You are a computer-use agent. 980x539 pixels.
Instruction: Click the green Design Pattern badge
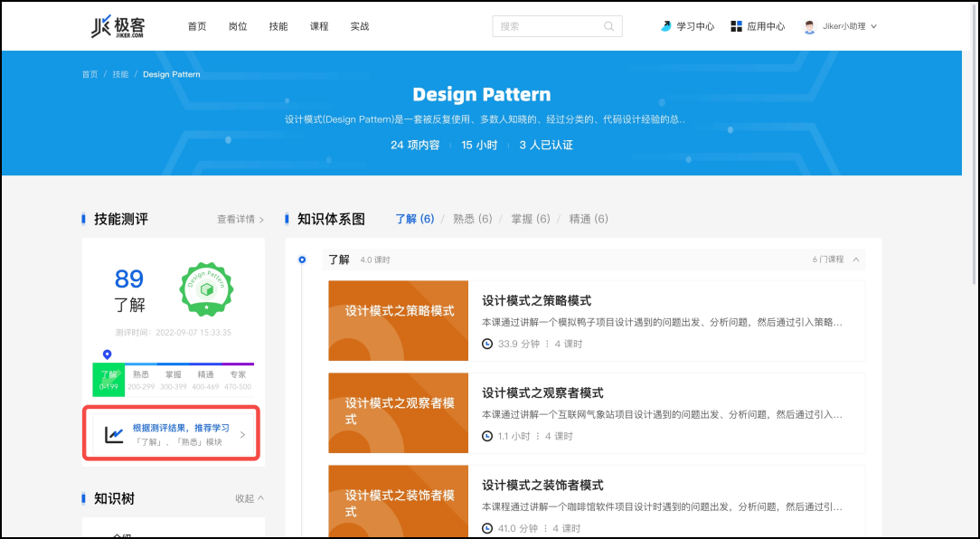(206, 289)
